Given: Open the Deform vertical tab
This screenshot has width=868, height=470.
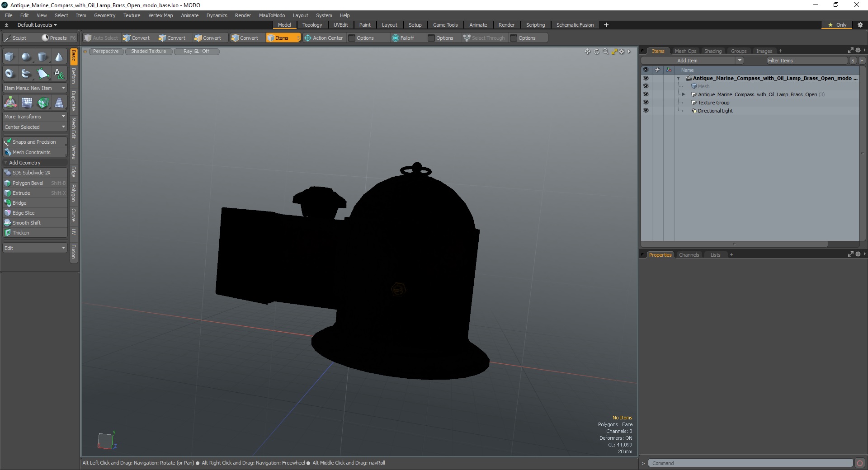Looking at the screenshot, I should (x=74, y=76).
